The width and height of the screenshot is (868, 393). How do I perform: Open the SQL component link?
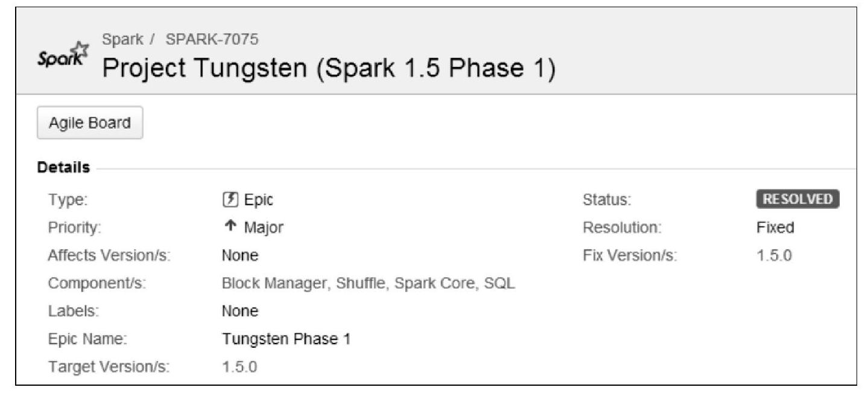[501, 283]
